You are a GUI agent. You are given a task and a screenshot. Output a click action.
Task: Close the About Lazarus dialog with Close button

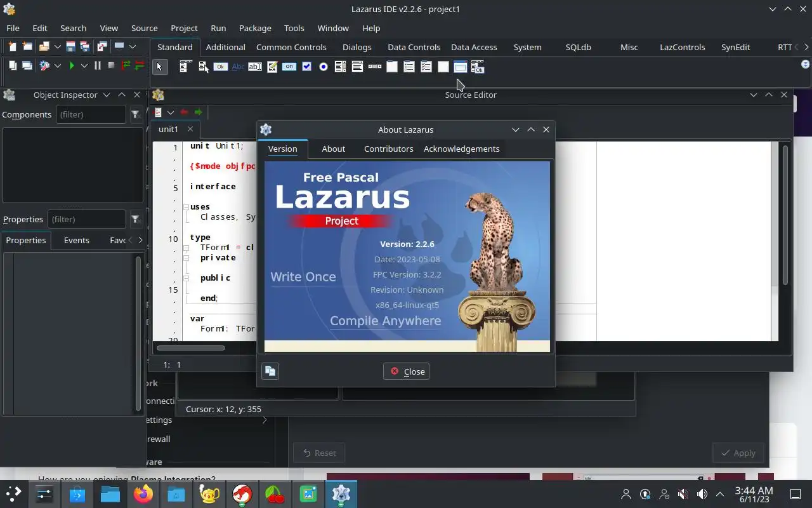tap(406, 371)
